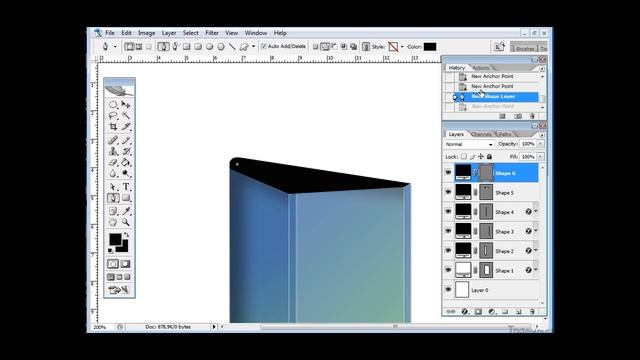Screen dimensions: 640x360
Task: Open custom shape geometry options arrow
Action: point(253,47)
